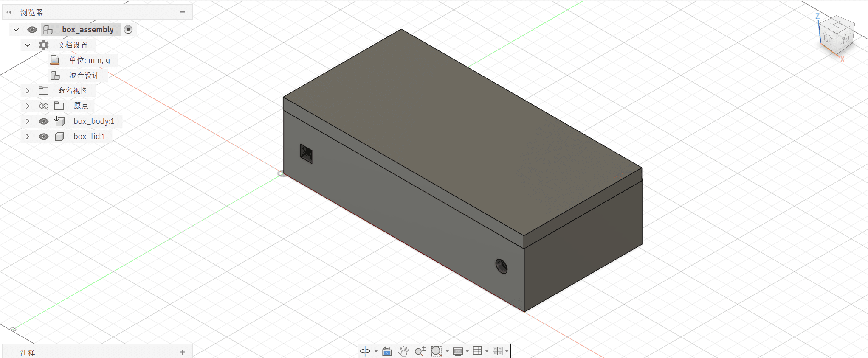Viewport: 868px width, 358px height.
Task: Toggle visibility of box_lid:1
Action: 43,137
